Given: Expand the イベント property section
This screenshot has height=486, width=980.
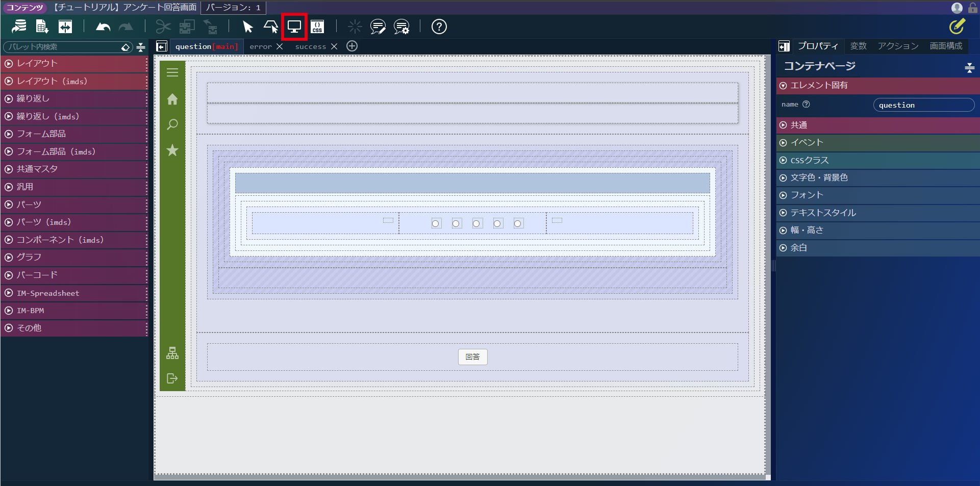Looking at the screenshot, I should [x=877, y=143].
